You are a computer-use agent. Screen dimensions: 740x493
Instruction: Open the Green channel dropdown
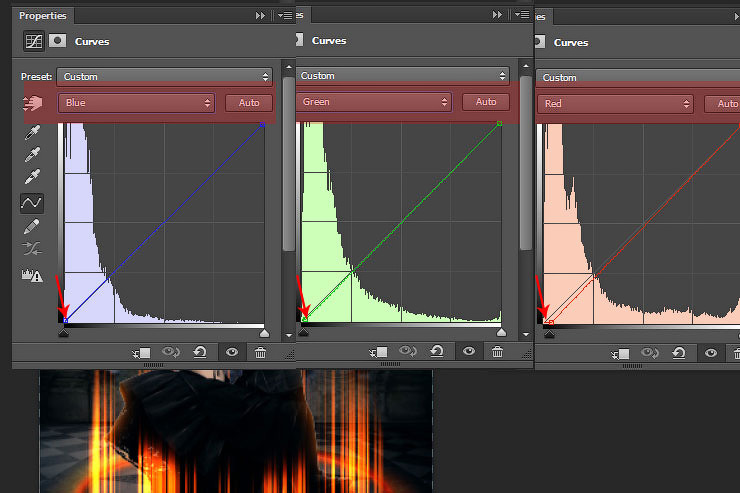pyautogui.click(x=373, y=102)
